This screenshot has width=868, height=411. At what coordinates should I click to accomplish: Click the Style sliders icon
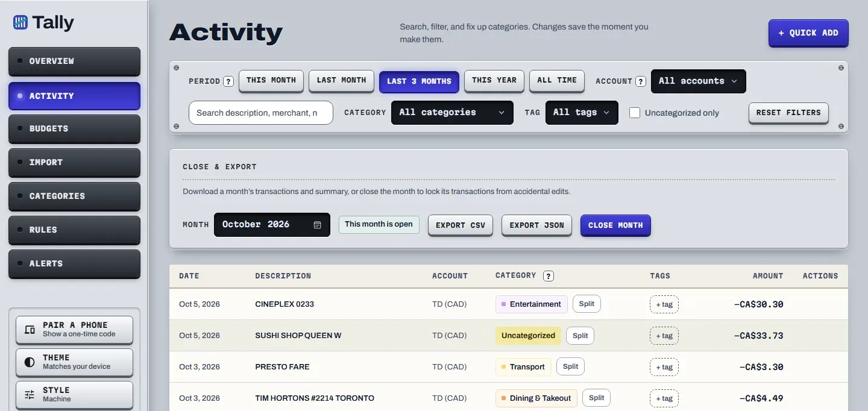[x=30, y=395]
